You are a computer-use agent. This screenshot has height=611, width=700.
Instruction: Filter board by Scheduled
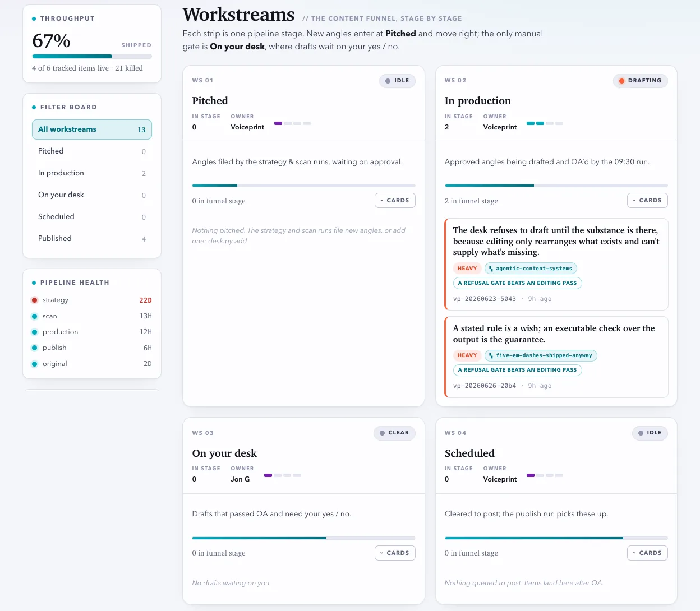coord(92,217)
